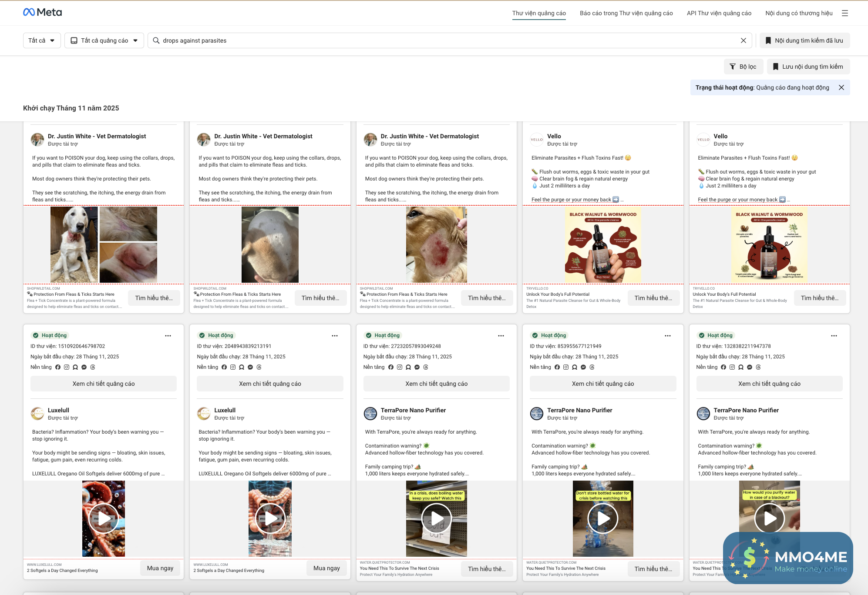Image resolution: width=868 pixels, height=595 pixels.
Task: Click the Meta logo
Action: [x=42, y=12]
